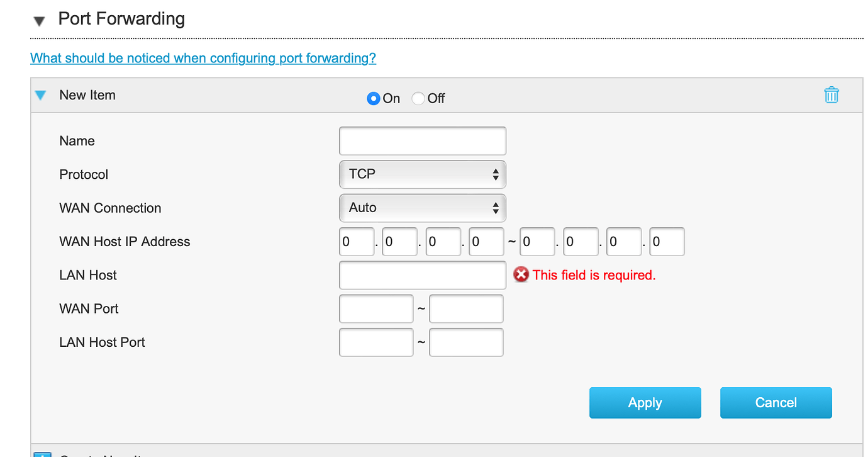Delete the New Item rule via trash icon
The image size is (868, 457).
(x=832, y=94)
